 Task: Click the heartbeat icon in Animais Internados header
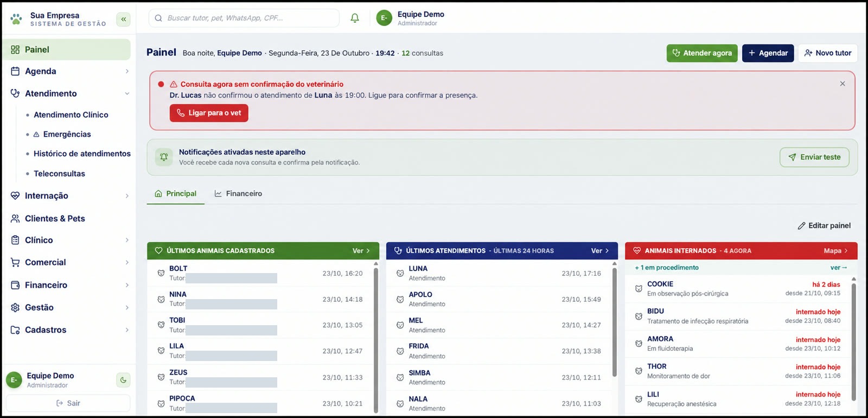(637, 251)
